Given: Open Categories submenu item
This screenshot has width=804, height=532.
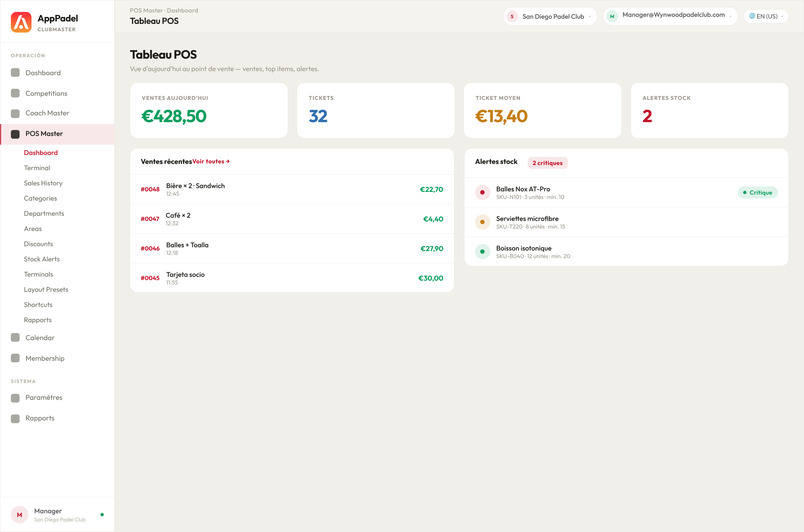Looking at the screenshot, I should click(x=40, y=198).
